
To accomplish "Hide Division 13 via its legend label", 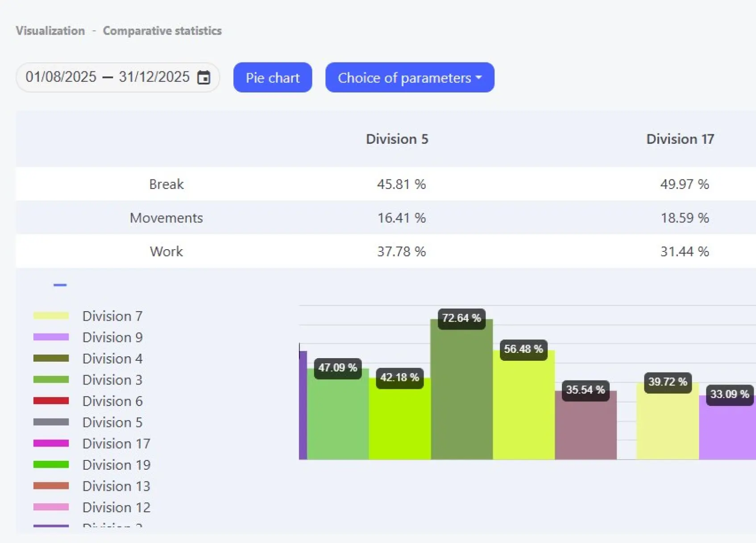I will [116, 486].
